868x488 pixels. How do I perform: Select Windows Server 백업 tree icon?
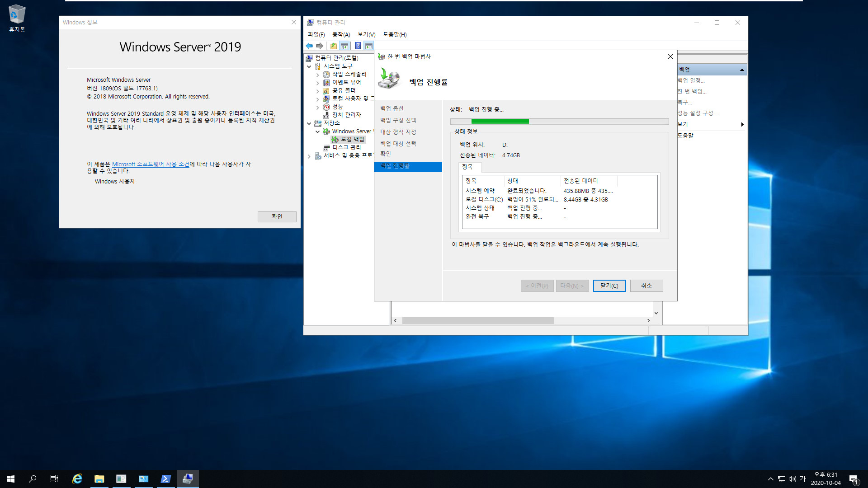pos(326,131)
